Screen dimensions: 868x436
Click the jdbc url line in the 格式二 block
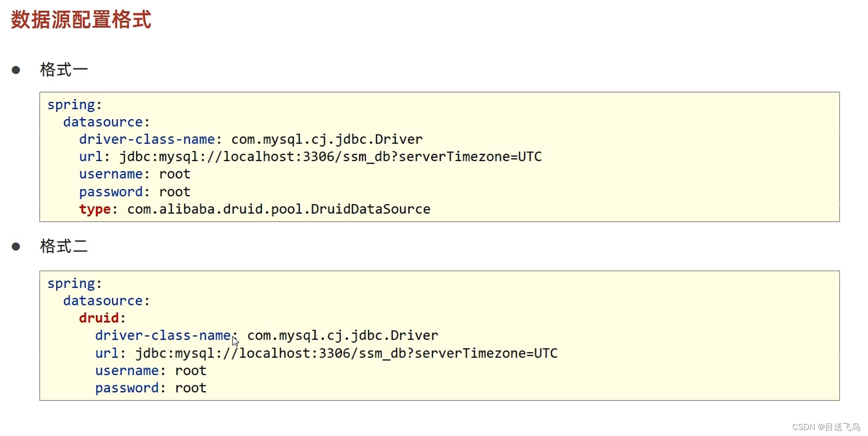click(x=326, y=354)
